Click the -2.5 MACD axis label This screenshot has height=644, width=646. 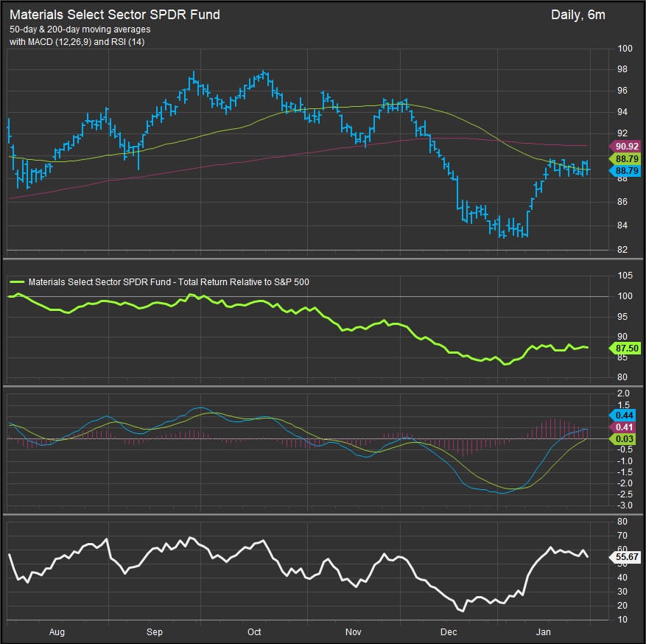point(623,494)
